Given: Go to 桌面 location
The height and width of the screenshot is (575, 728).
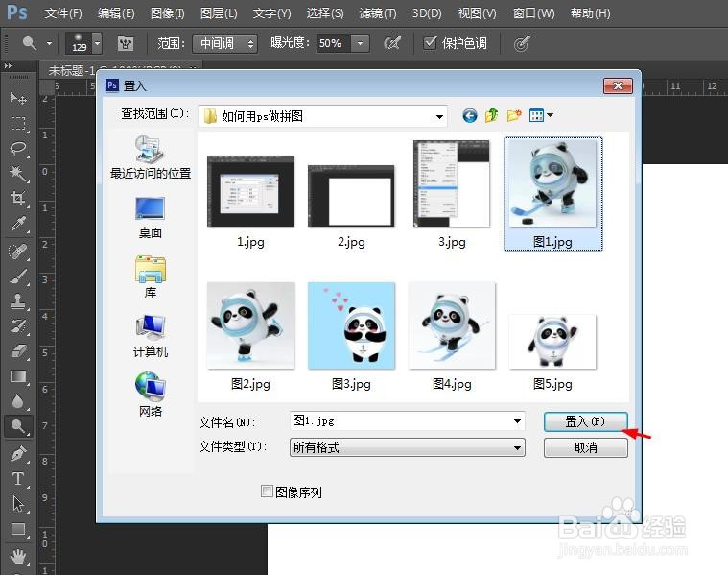Looking at the screenshot, I should tap(151, 218).
